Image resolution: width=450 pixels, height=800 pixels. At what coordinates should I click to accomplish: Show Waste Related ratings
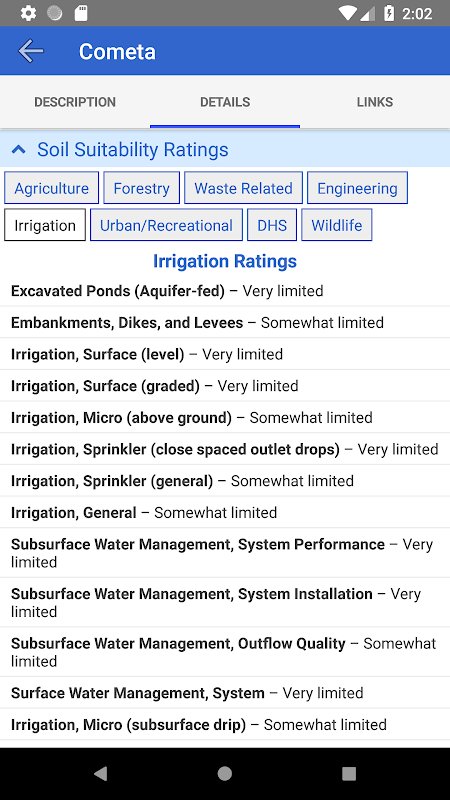tap(243, 188)
